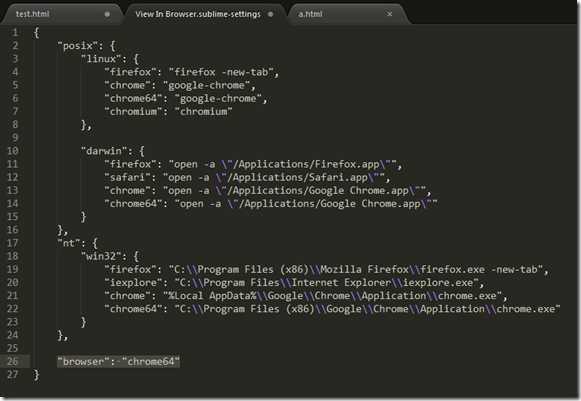The image size is (581, 401).
Task: Click unsaved dot on test.html tab
Action: 107,14
